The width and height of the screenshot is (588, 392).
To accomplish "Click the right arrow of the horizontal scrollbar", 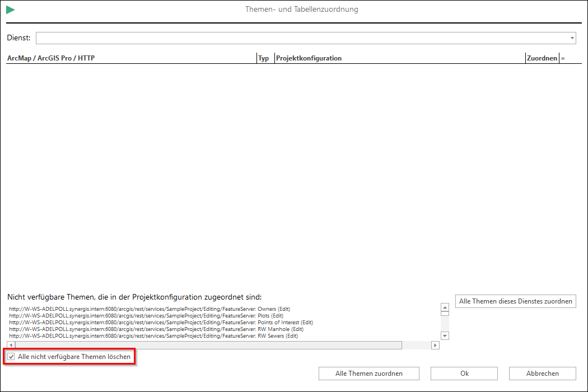I will (435, 346).
